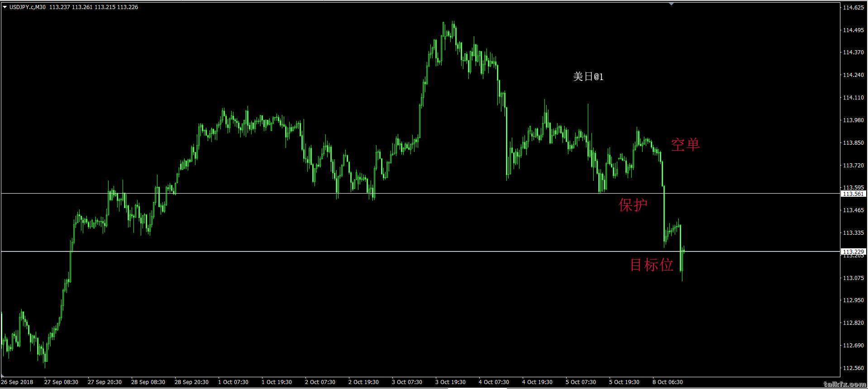
Task: Click the 3 Oct 07:30 time label
Action: [407, 382]
